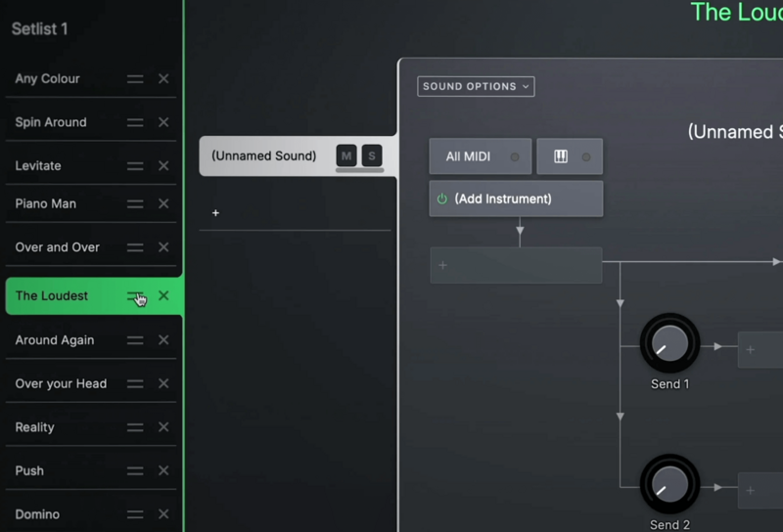Viewport: 783px width, 532px height.
Task: Click the X icon beside Domino
Action: [x=163, y=514]
